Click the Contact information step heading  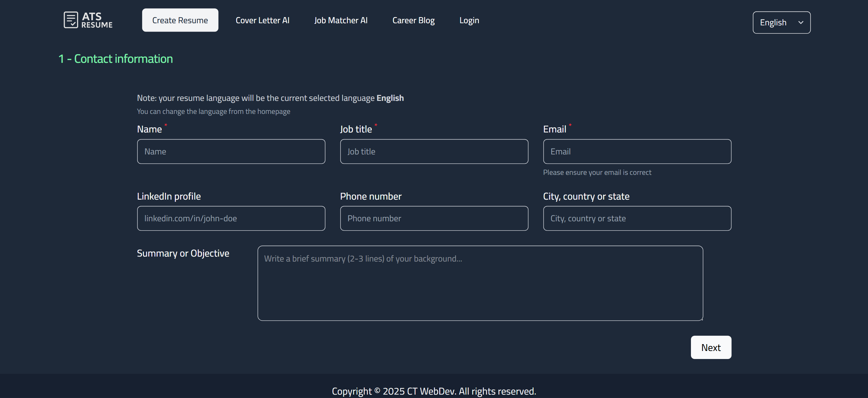point(115,59)
